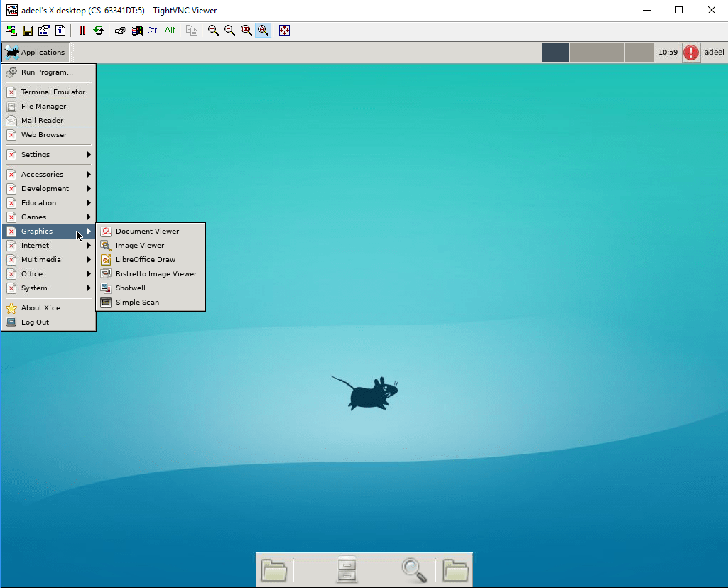Click the red notification icon near the clock

690,52
